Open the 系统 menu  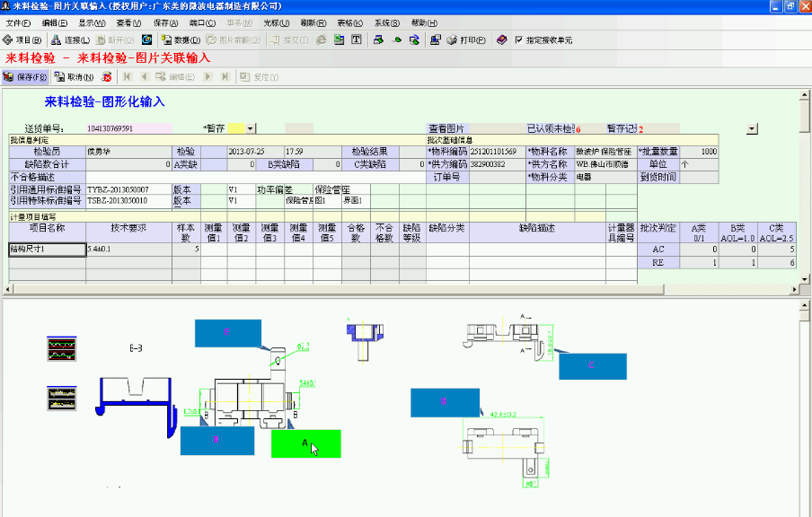click(387, 22)
